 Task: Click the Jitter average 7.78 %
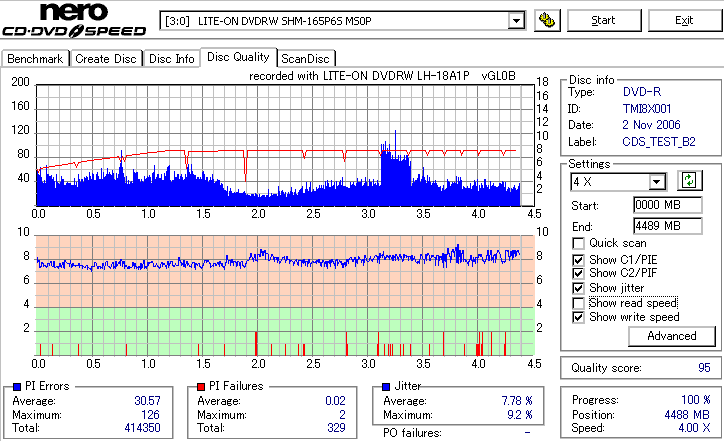tap(517, 401)
